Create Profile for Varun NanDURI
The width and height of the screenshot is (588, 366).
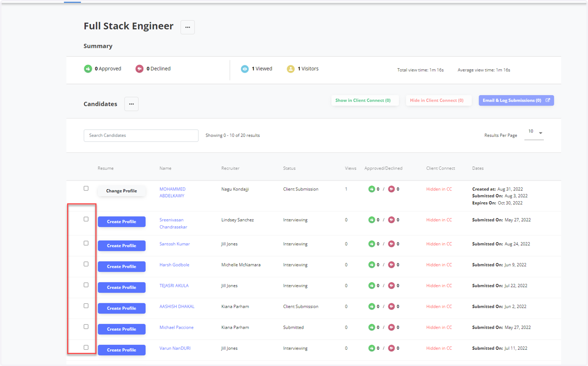pos(122,350)
